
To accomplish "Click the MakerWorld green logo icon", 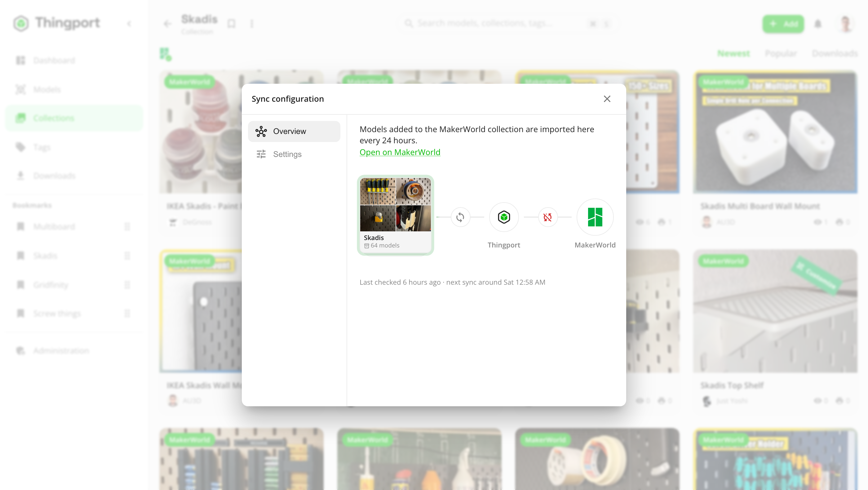I will click(x=595, y=217).
